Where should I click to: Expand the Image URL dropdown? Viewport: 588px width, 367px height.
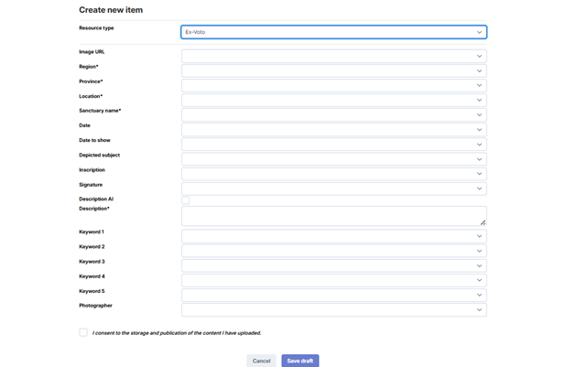click(333, 56)
